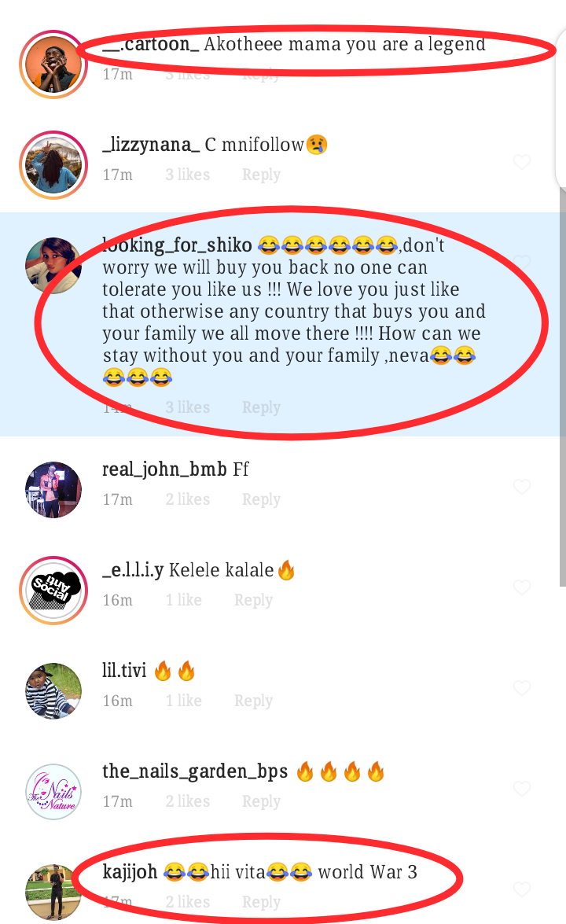The width and height of the screenshot is (566, 924).
Task: View 2 likes on the_nails_garden_bps comment
Action: [x=187, y=802]
